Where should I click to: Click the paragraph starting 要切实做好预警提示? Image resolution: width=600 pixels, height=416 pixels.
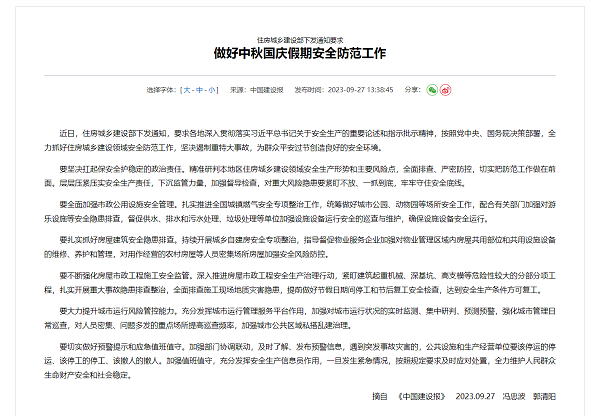point(300,361)
